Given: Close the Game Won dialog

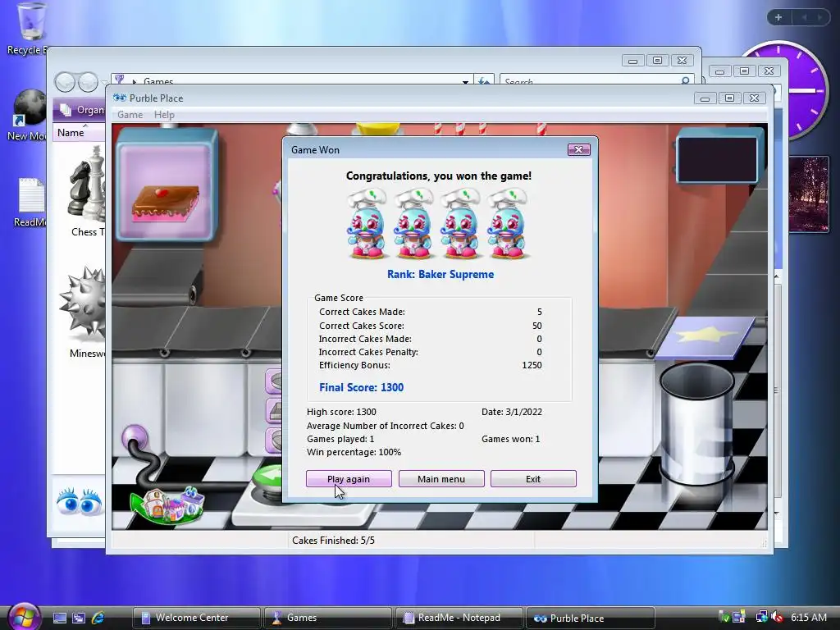Looking at the screenshot, I should [x=579, y=149].
